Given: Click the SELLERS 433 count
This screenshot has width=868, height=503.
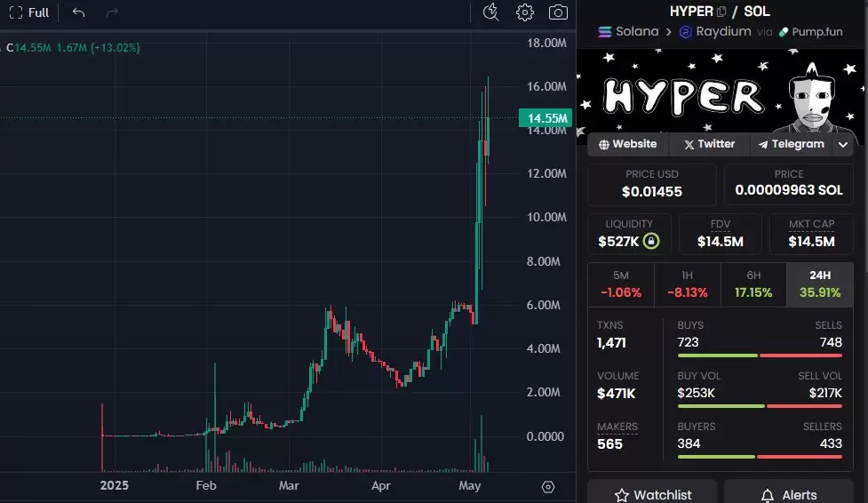Looking at the screenshot, I should click(x=831, y=443).
